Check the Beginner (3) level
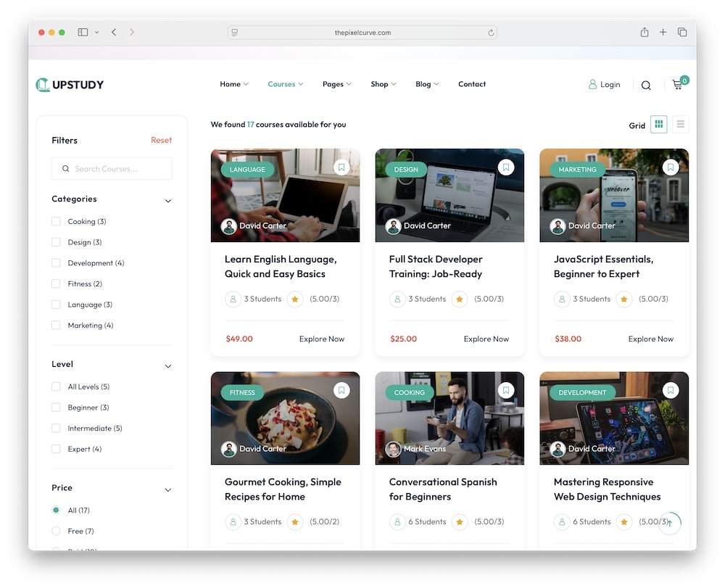Viewport: 725px width, 588px height. [56, 407]
